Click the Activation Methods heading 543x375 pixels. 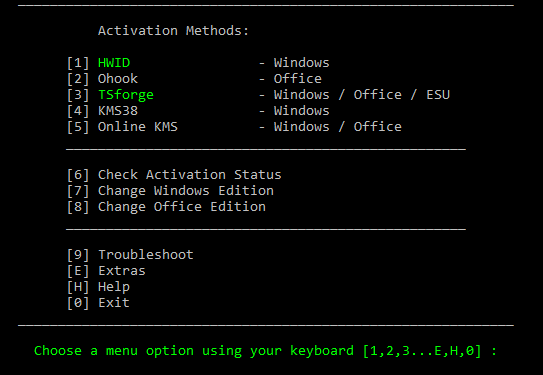173,31
